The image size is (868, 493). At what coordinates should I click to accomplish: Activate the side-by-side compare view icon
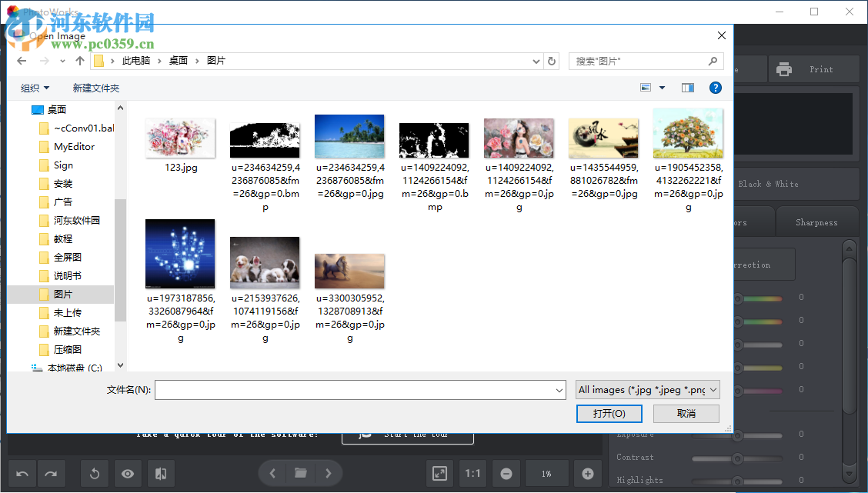pyautogui.click(x=161, y=473)
